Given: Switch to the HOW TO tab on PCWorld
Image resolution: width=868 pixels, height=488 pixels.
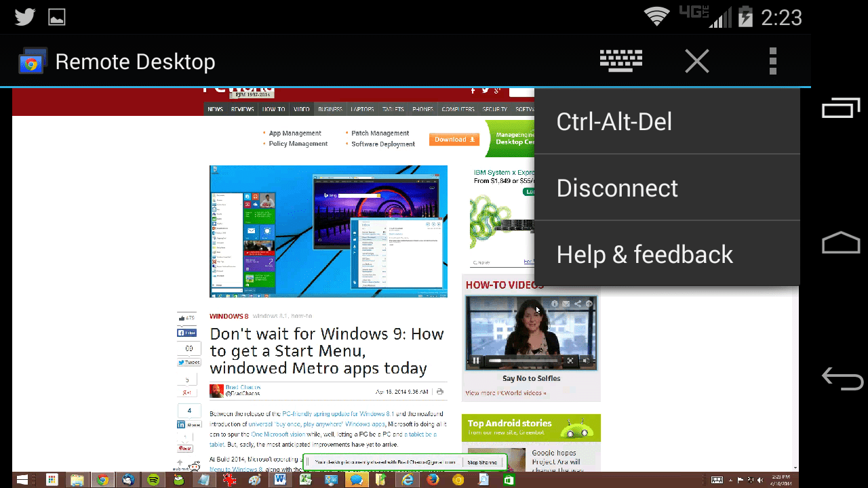Looking at the screenshot, I should (x=273, y=108).
